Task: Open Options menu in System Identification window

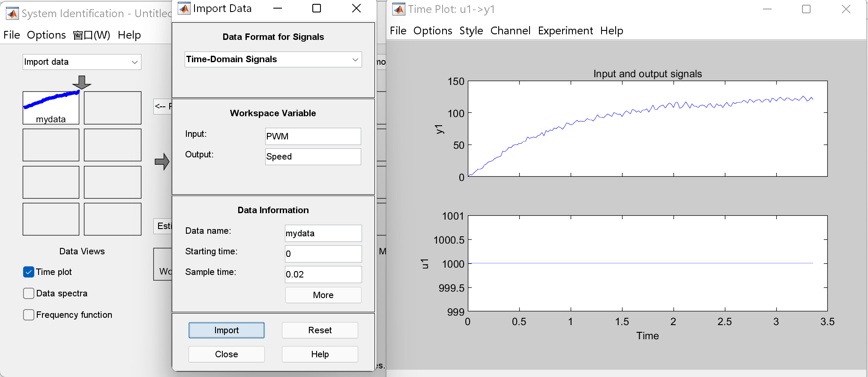Action: (x=46, y=35)
